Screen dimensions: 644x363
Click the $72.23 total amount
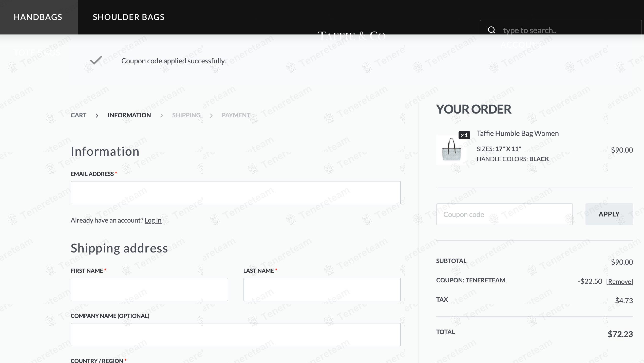tap(620, 334)
